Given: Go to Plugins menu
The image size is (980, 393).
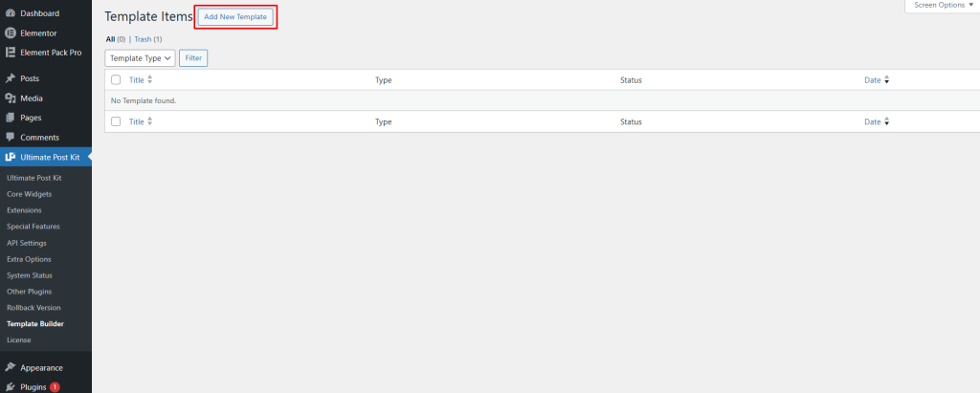Looking at the screenshot, I should point(33,387).
